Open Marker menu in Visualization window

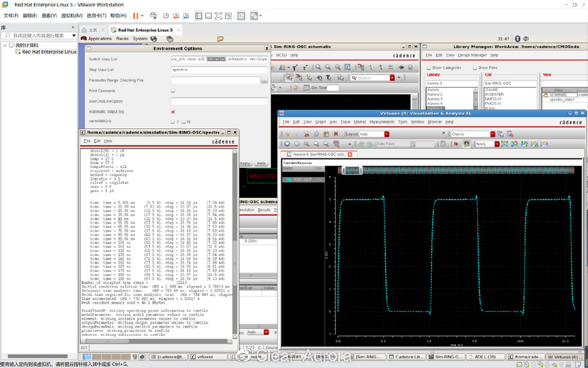coord(359,122)
